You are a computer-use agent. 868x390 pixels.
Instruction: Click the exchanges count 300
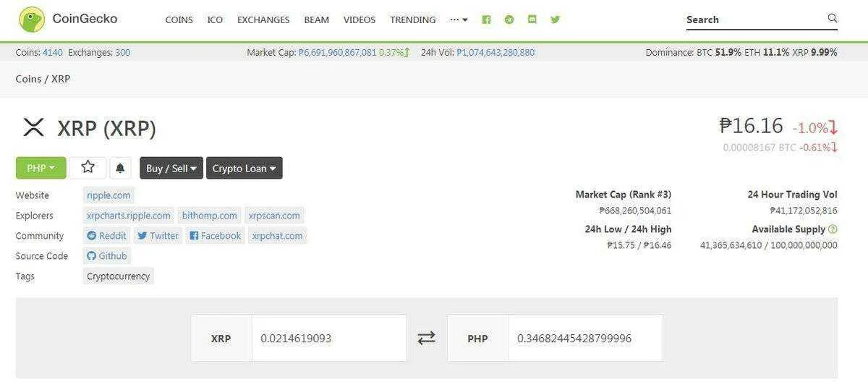click(x=123, y=52)
